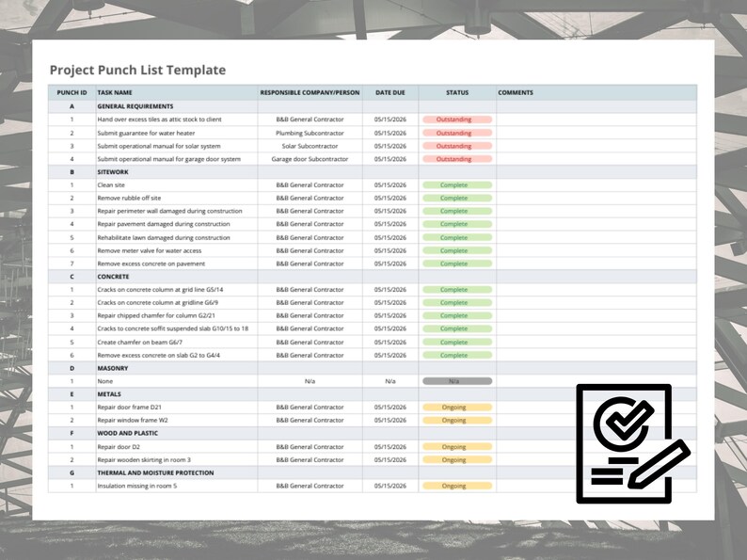
Task: Click Ongoing status for Repair wooden skirting
Action: click(457, 459)
